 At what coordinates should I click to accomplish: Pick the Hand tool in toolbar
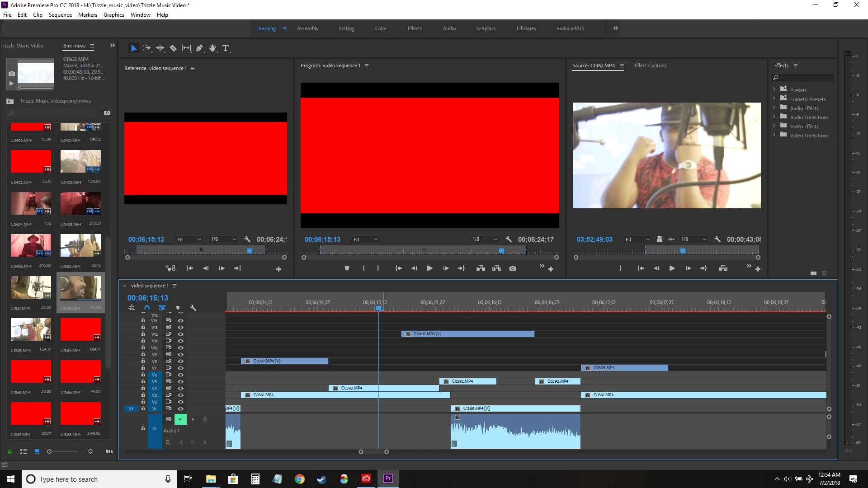[x=212, y=48]
